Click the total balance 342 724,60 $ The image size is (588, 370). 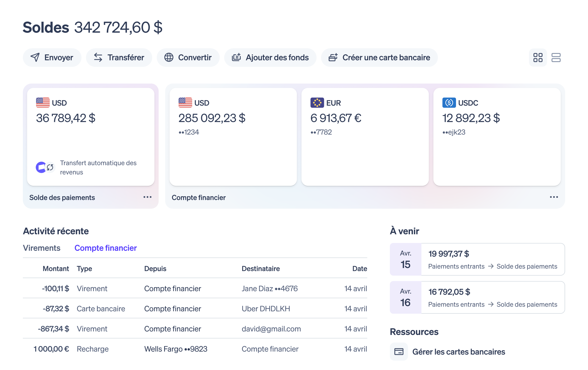click(x=118, y=27)
